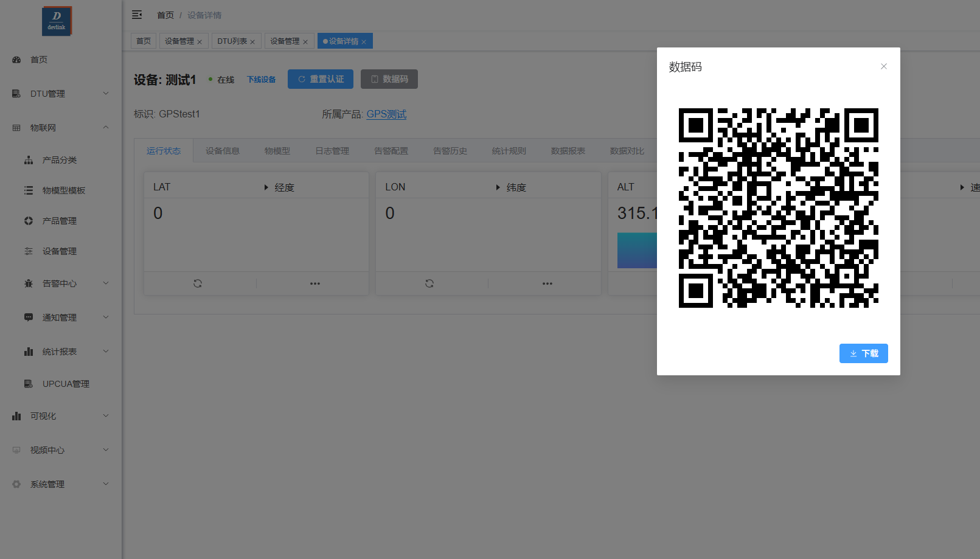Click the 可视化 bar chart icon

[x=16, y=416]
